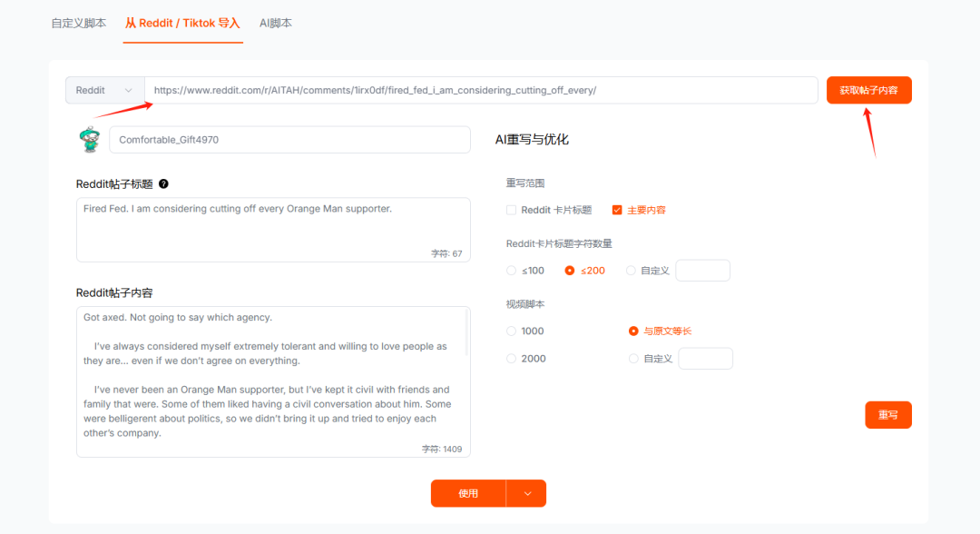Check the Reddit 卡片标题 checkbox
Image resolution: width=980 pixels, height=534 pixels.
[511, 208]
